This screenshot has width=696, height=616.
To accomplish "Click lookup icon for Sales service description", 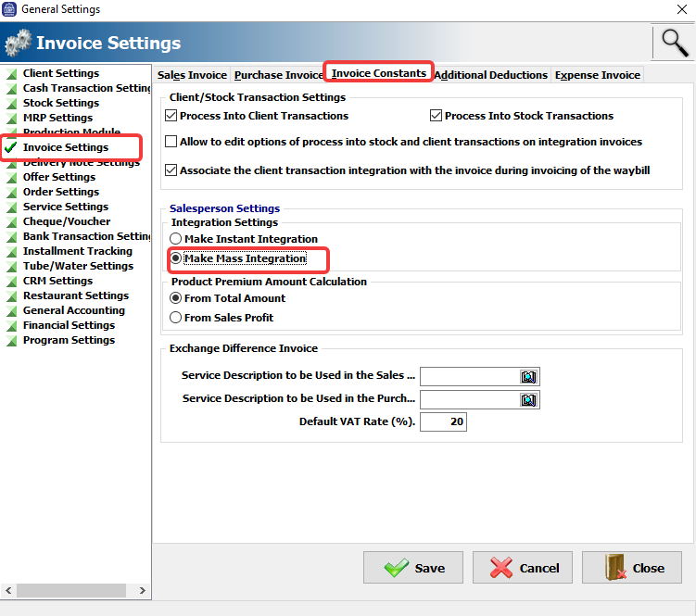I will (528, 377).
